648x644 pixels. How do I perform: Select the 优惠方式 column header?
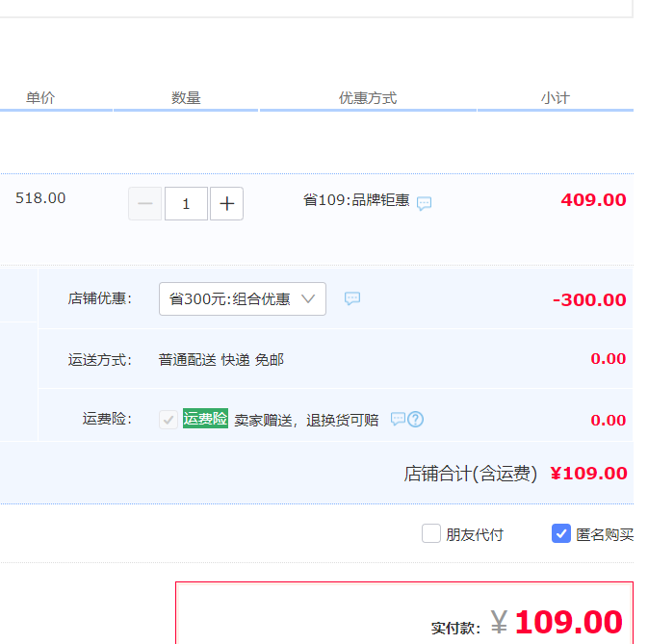pos(368,98)
